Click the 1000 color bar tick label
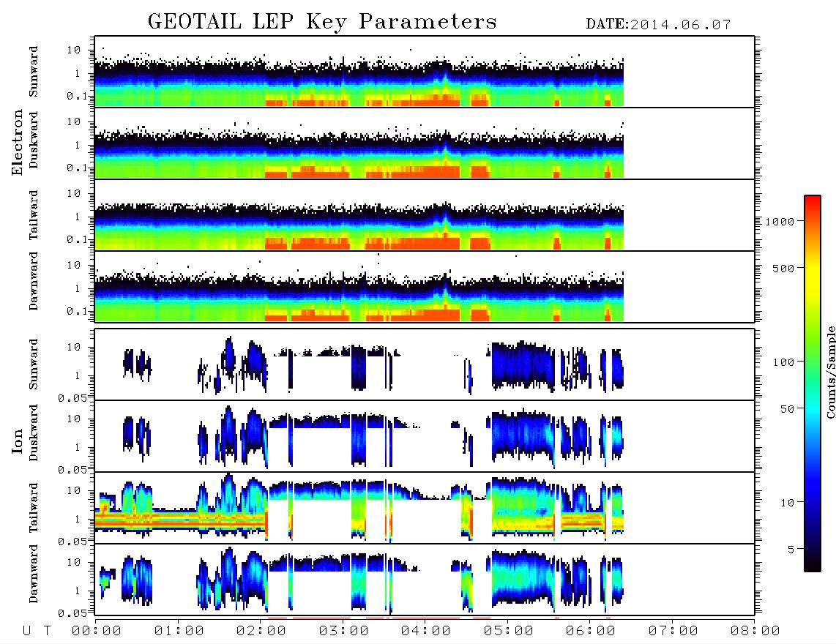The image size is (836, 644). tap(779, 222)
